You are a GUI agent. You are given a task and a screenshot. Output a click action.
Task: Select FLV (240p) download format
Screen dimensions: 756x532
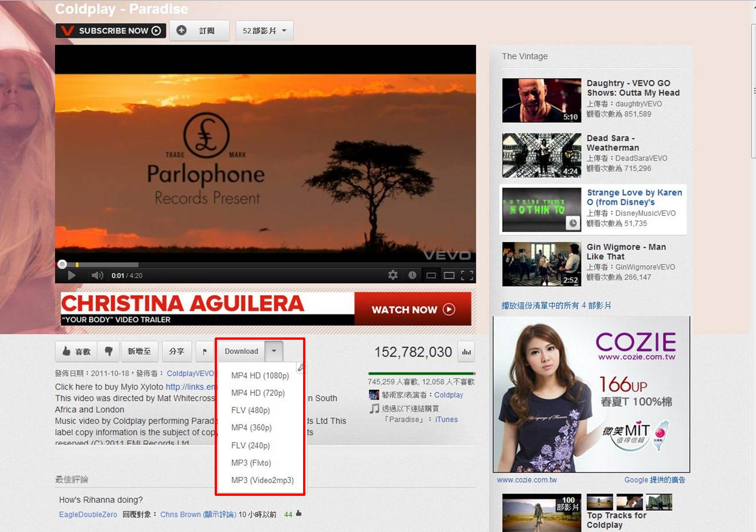(251, 445)
